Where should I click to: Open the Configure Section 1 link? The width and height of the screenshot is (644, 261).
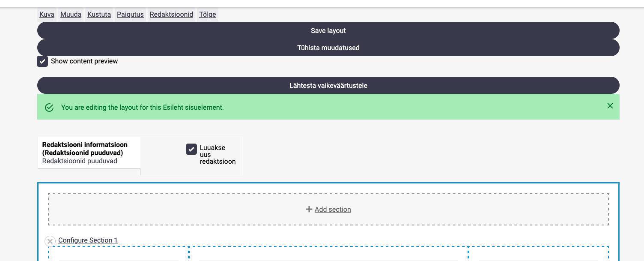tap(88, 240)
